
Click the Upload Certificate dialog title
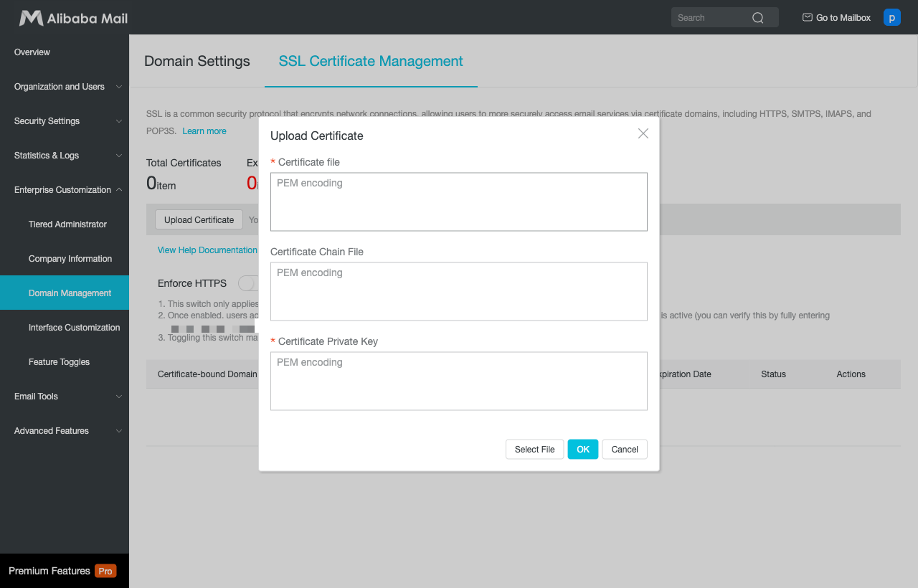pos(316,136)
